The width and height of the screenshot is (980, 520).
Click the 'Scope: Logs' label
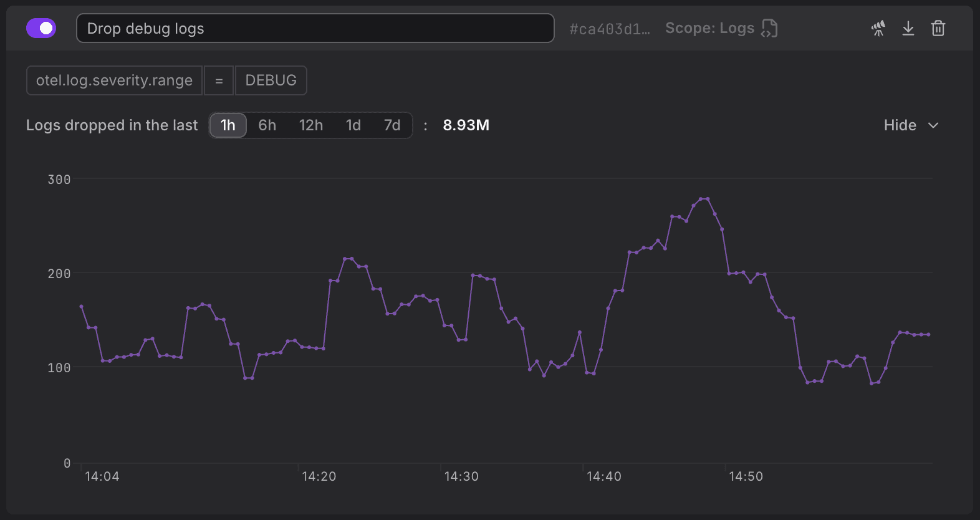(710, 28)
